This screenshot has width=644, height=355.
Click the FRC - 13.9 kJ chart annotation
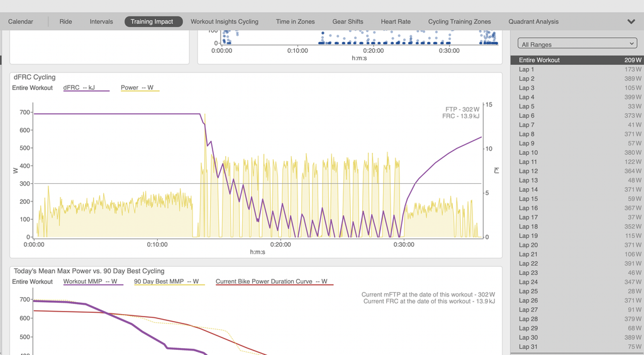coord(460,116)
